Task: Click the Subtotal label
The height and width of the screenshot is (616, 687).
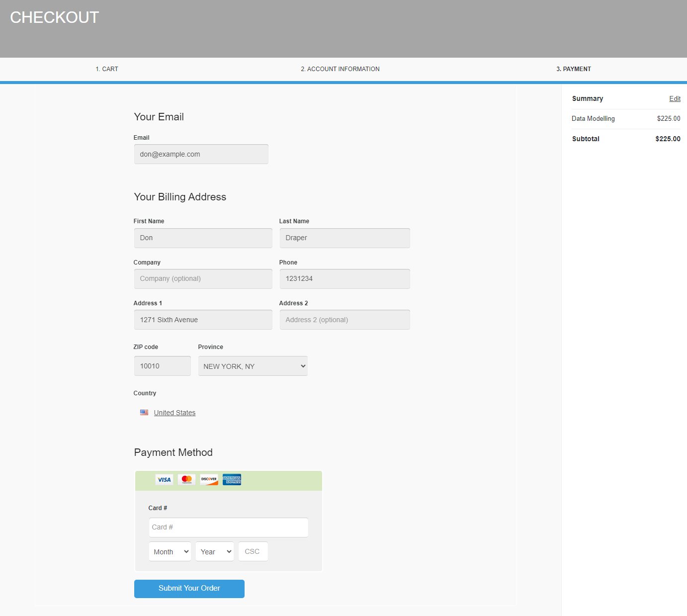Action: click(586, 139)
